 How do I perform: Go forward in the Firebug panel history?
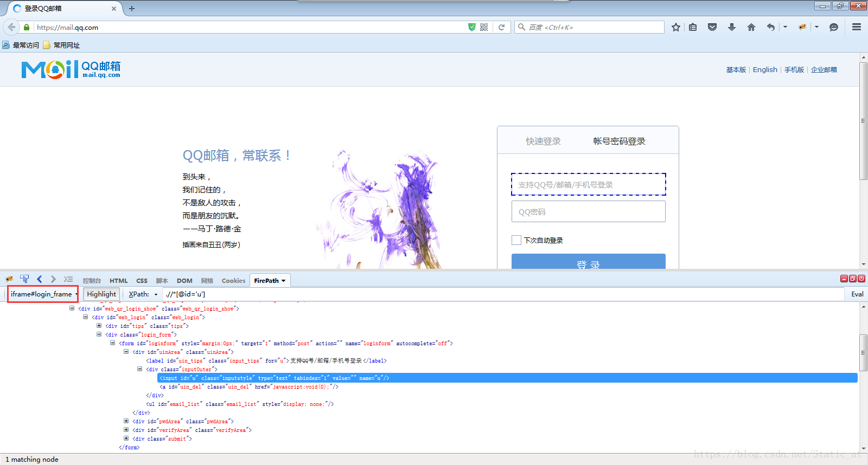(x=53, y=279)
